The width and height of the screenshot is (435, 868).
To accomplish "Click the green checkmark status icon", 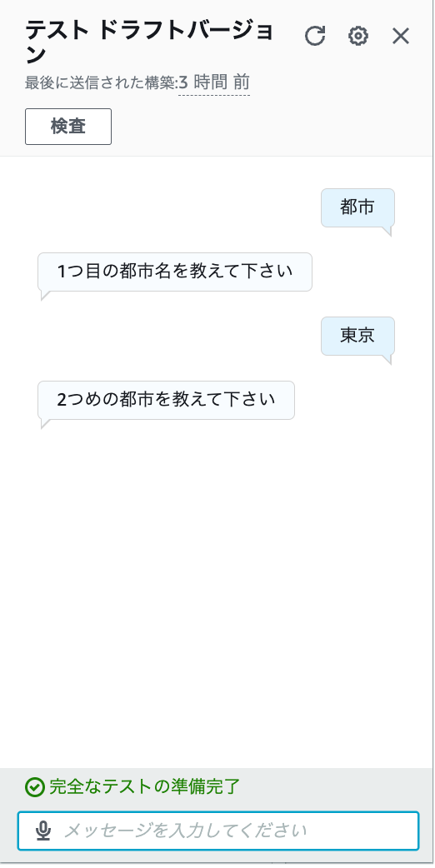I will coord(35,786).
